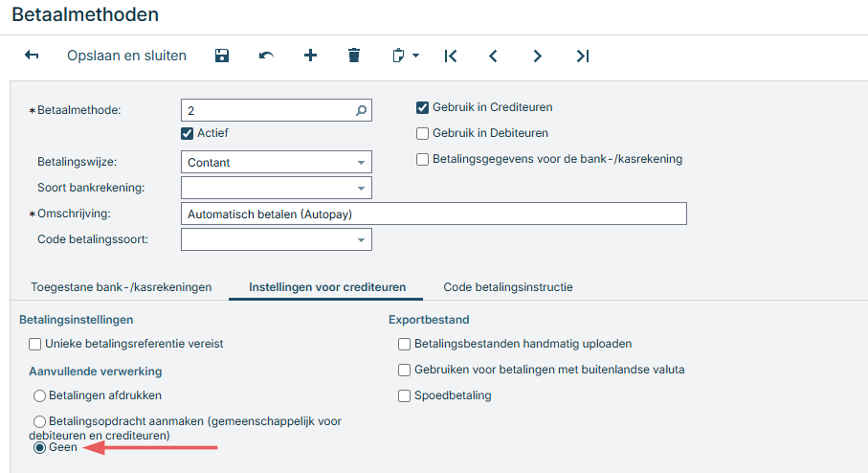
Task: Toggle the Actief checkbox
Action: point(188,133)
